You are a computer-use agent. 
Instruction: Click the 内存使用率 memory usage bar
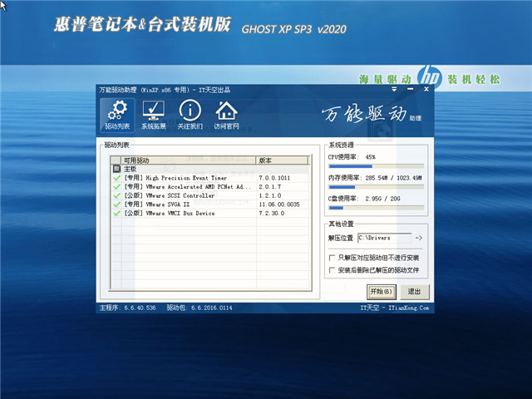tap(376, 187)
